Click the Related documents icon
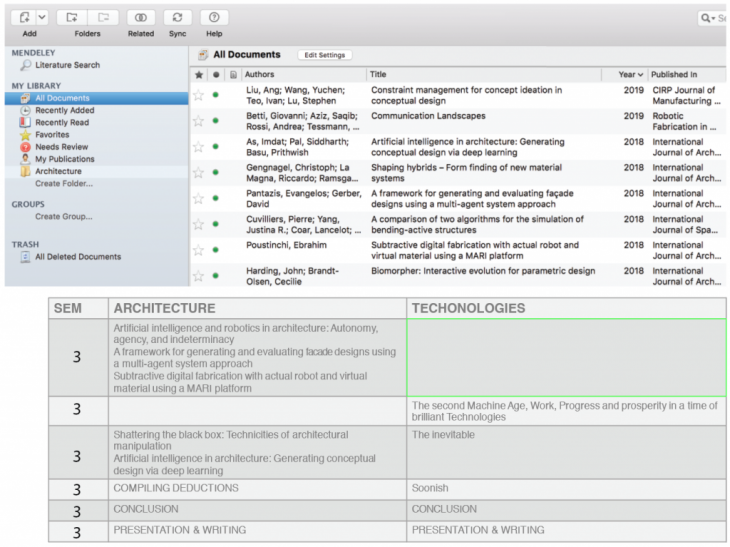Viewport: 730px width, 547px height. click(141, 18)
